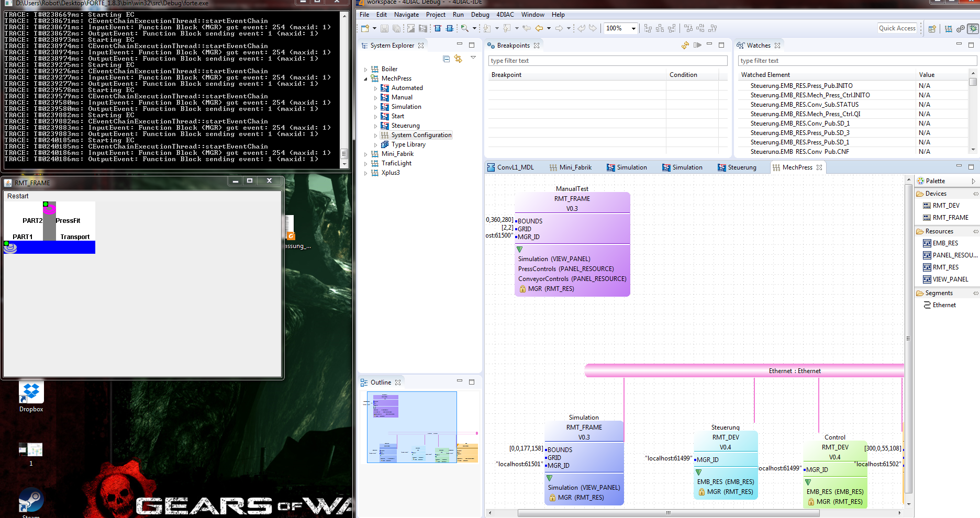
Task: Expand the Xplus3 system node
Action: click(365, 173)
